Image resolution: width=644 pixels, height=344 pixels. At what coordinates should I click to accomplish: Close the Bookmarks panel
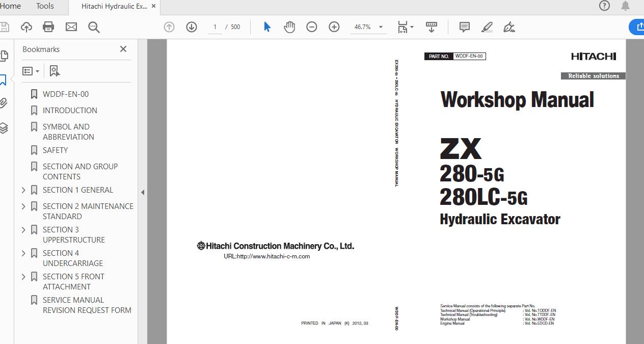(x=123, y=49)
